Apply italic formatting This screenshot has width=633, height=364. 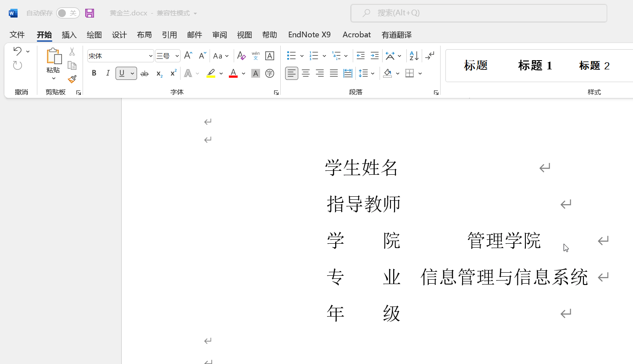(108, 73)
